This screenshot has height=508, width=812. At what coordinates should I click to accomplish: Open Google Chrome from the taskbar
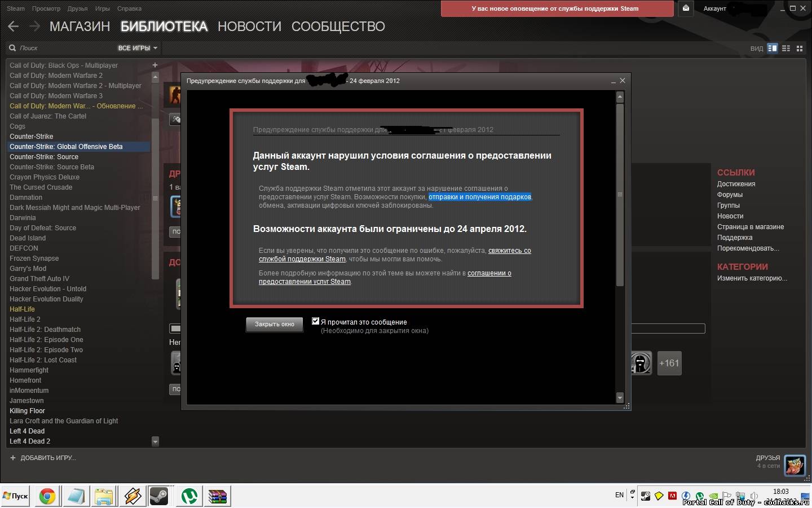click(47, 496)
